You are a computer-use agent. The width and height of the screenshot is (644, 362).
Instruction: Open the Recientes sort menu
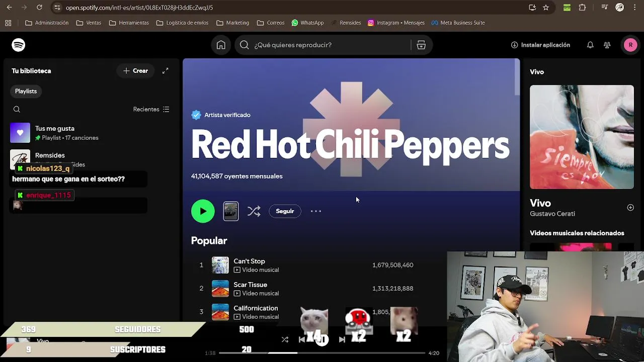coord(151,109)
